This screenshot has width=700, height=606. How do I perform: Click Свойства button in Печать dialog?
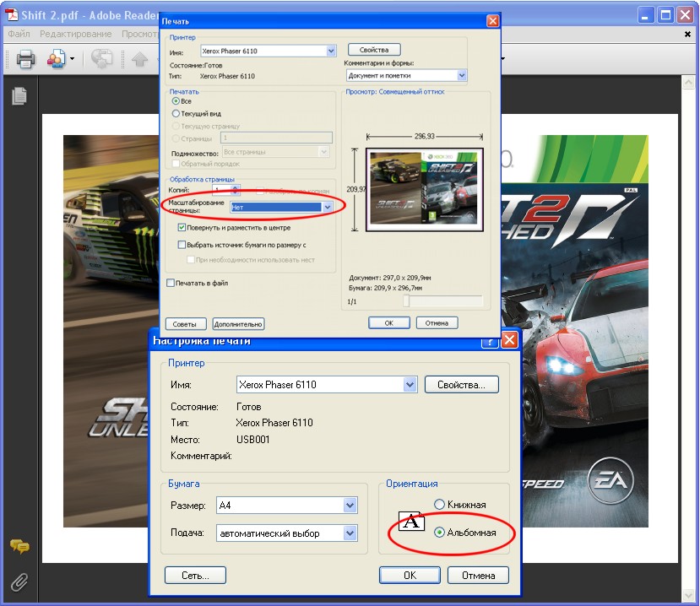(374, 50)
